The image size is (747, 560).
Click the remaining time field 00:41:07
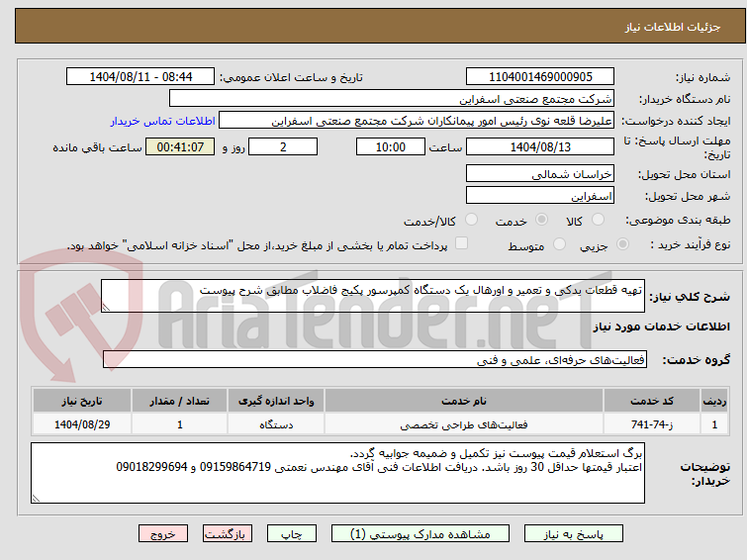(x=180, y=146)
